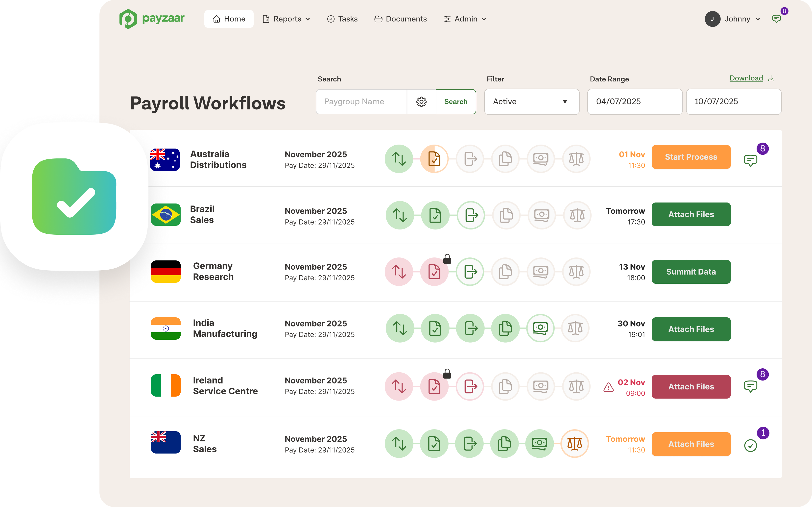Click the Paygroup Name search field

point(361,101)
